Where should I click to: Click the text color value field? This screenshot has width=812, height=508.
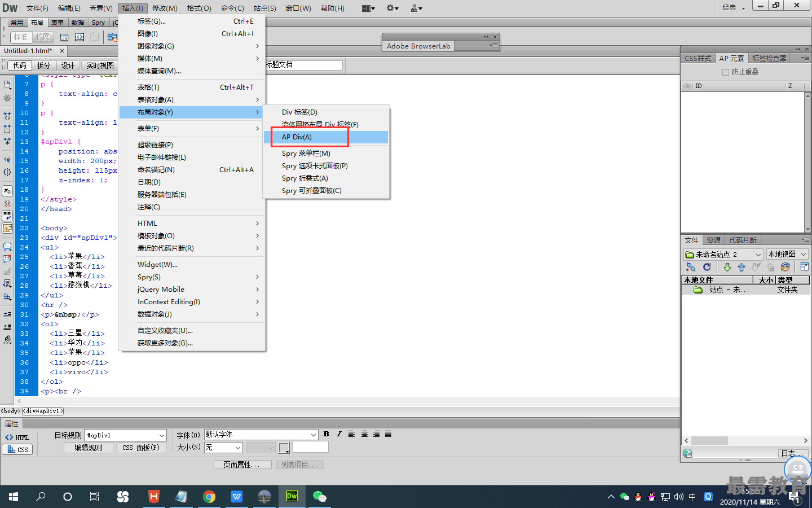(311, 447)
